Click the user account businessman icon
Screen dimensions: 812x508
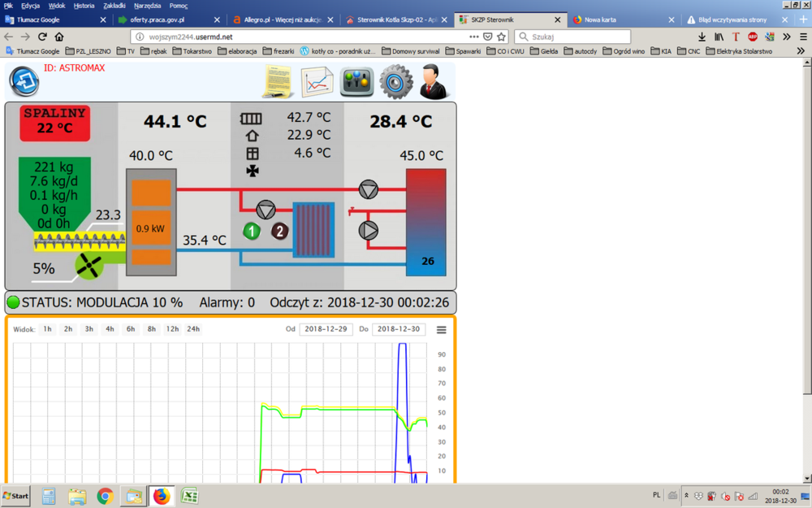pos(436,82)
